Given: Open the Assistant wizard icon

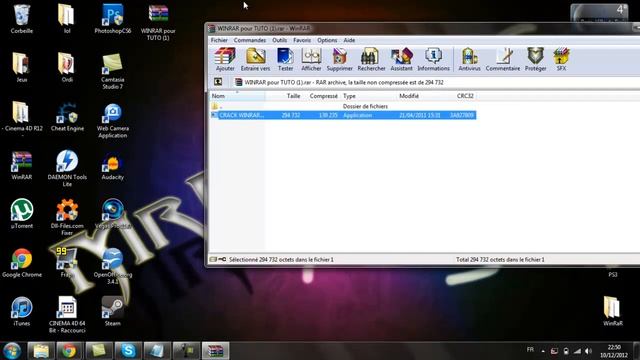Looking at the screenshot, I should pyautogui.click(x=402, y=60).
